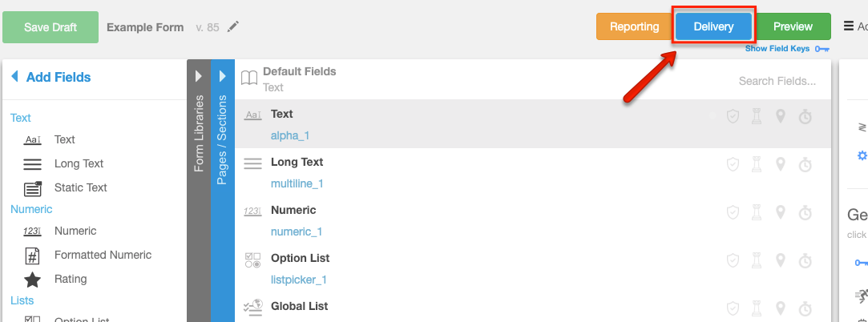Open the Reporting tab
Screen dimensions: 868x322
pyautogui.click(x=634, y=26)
